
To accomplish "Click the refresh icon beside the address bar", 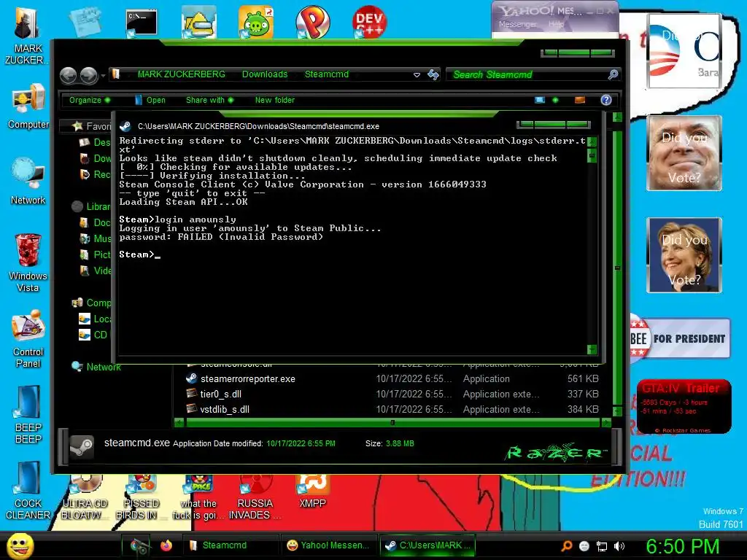I will pos(433,75).
